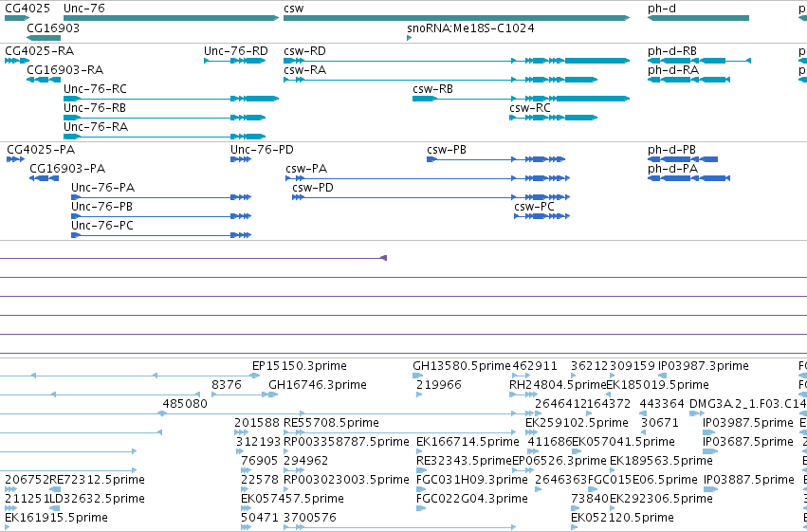This screenshot has height=532, width=807.
Task: Click the Unc-76-RA transcript label
Action: click(x=96, y=127)
